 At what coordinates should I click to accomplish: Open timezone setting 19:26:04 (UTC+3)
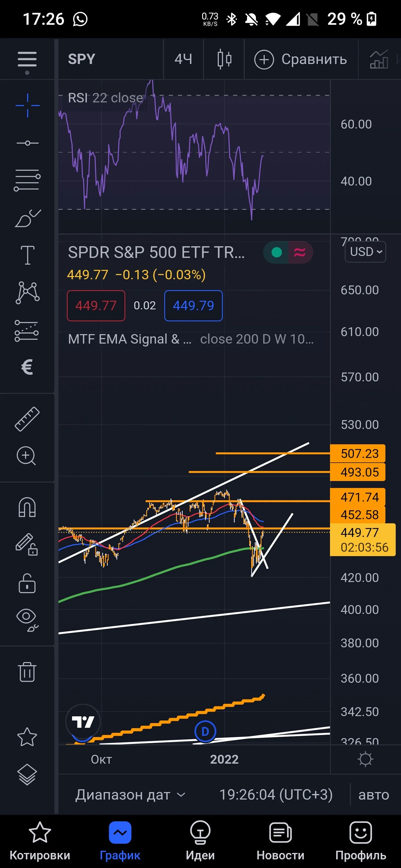pyautogui.click(x=276, y=795)
